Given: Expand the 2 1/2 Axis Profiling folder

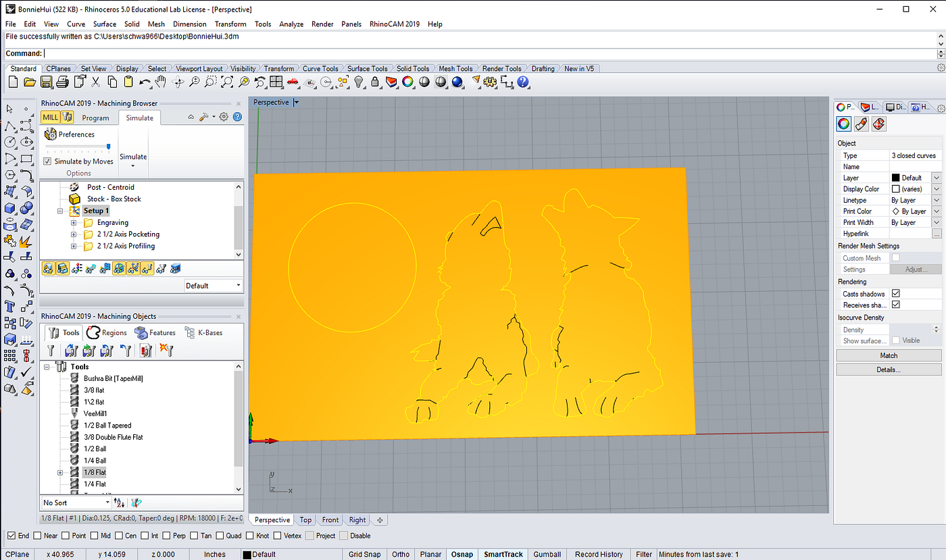Looking at the screenshot, I should pos(74,246).
